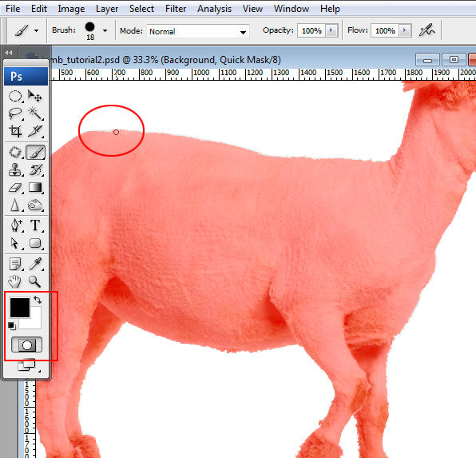This screenshot has width=476, height=458.
Task: Select the History Brush tool
Action: (35, 170)
